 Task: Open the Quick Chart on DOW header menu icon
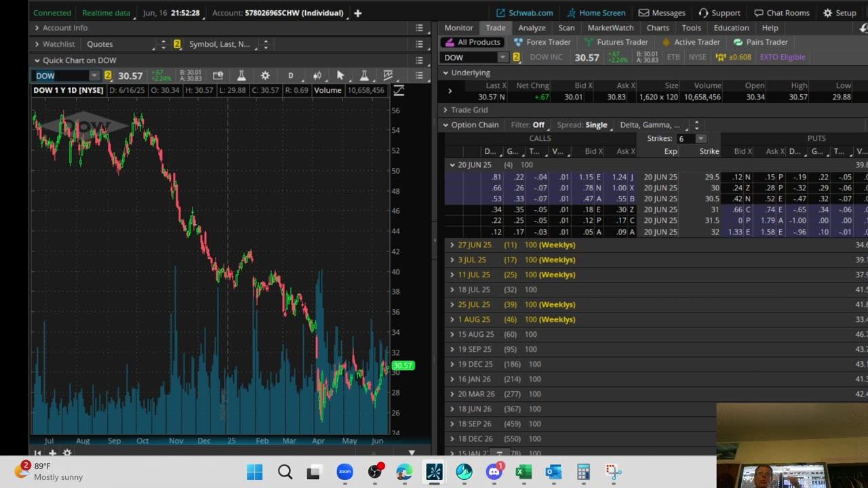pos(419,60)
